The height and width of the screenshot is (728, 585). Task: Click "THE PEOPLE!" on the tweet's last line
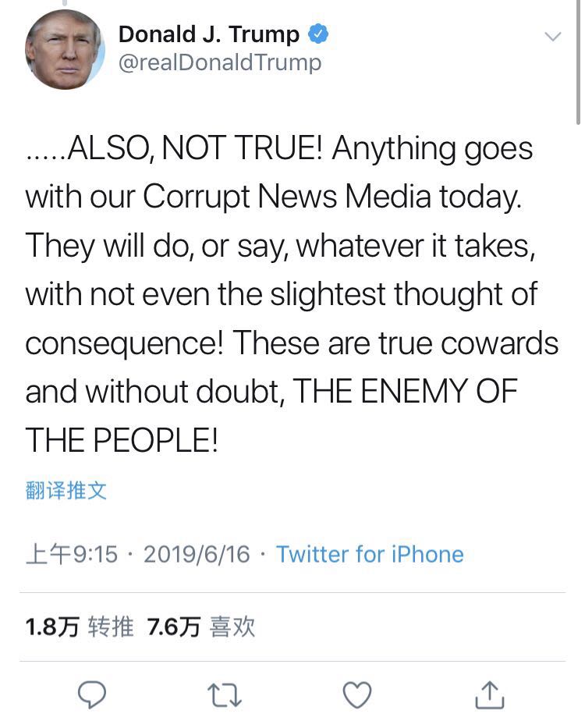pyautogui.click(x=122, y=441)
